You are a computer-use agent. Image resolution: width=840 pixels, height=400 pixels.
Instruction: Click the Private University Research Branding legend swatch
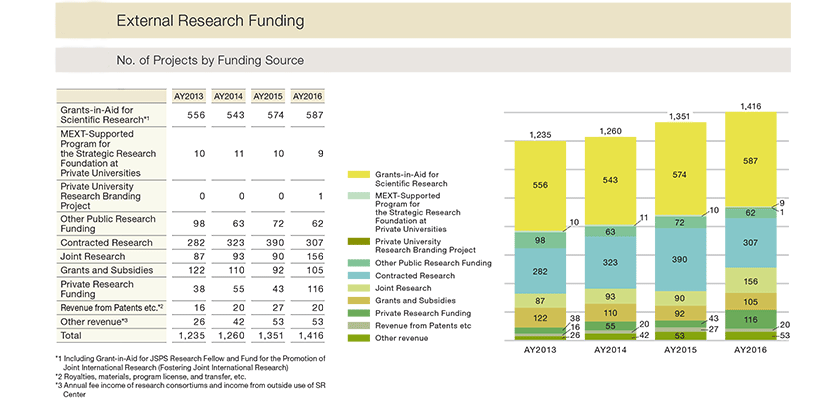point(356,241)
